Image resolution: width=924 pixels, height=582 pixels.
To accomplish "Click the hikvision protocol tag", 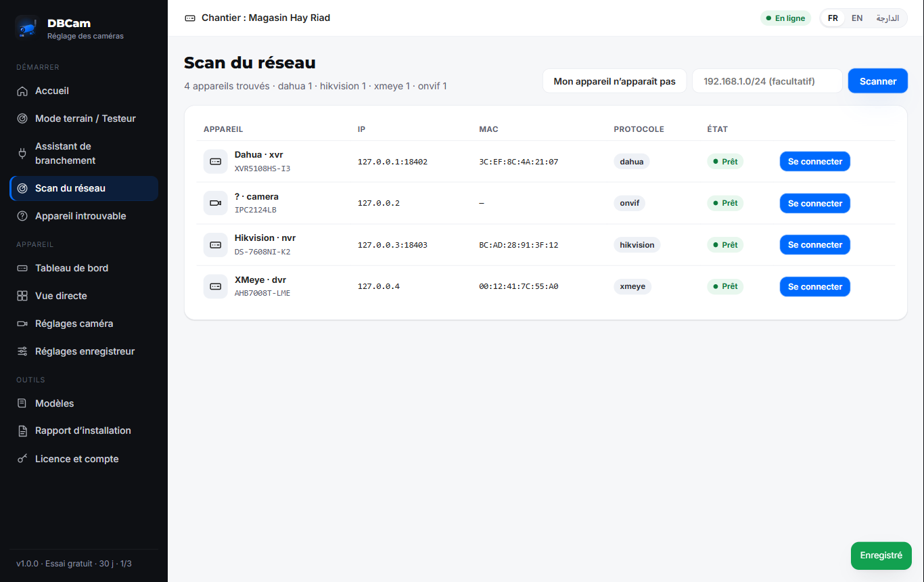I will click(x=637, y=245).
